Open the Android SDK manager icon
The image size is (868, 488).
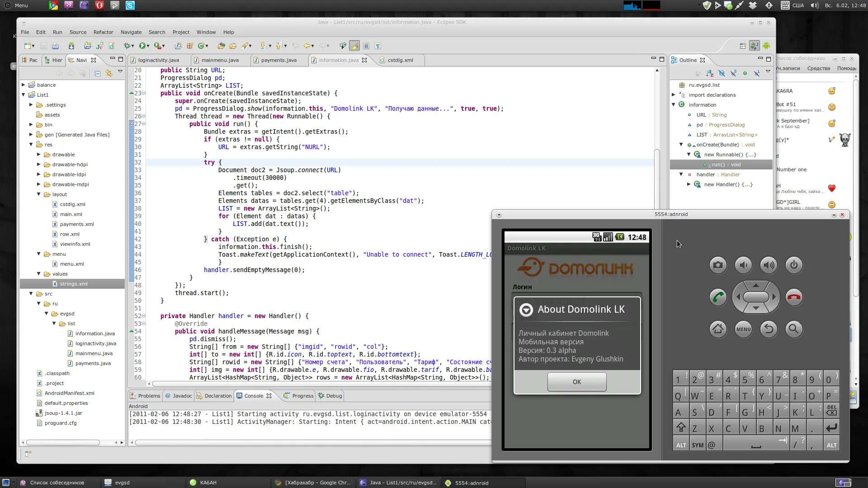click(71, 46)
